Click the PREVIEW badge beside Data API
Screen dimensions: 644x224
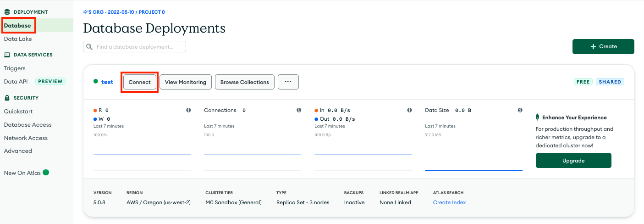[x=50, y=81]
